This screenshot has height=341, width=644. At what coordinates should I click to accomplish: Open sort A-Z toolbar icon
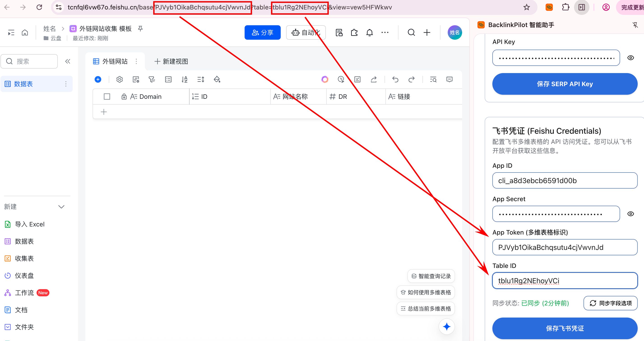pyautogui.click(x=185, y=79)
